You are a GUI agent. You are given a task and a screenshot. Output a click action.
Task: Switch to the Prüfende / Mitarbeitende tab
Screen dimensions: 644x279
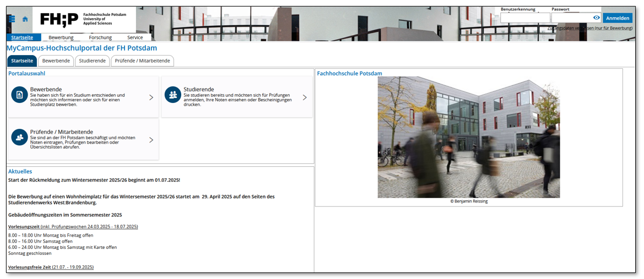click(142, 61)
